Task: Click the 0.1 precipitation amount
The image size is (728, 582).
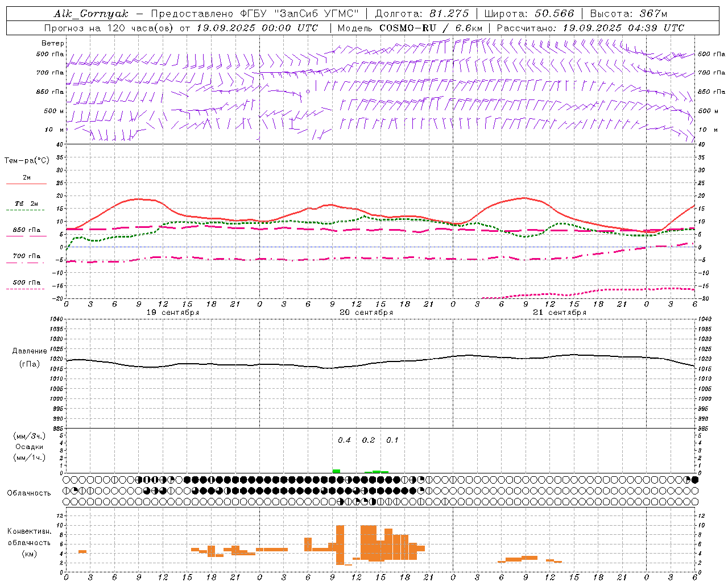Action: coord(392,440)
